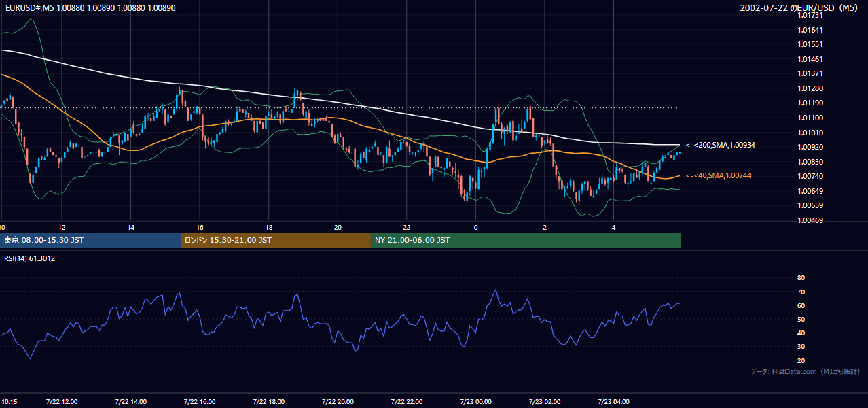The height and width of the screenshot is (408, 868).
Task: Click RSI scale value 40
Action: (x=801, y=333)
